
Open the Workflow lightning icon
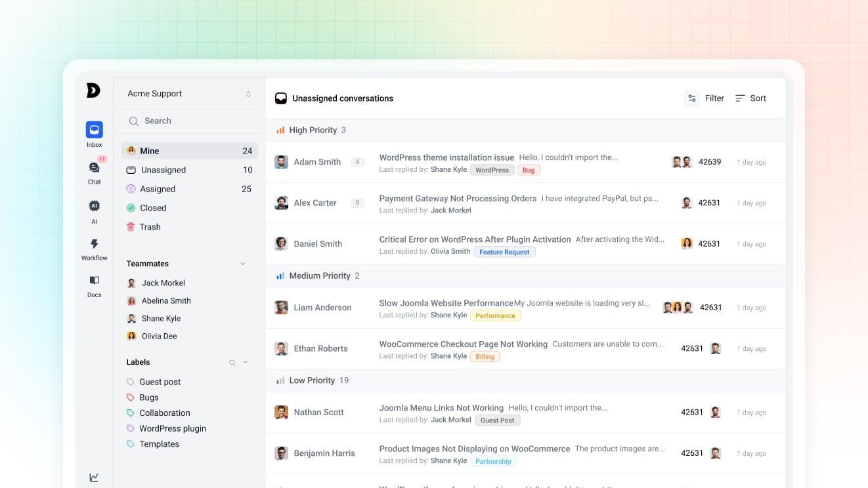[94, 244]
